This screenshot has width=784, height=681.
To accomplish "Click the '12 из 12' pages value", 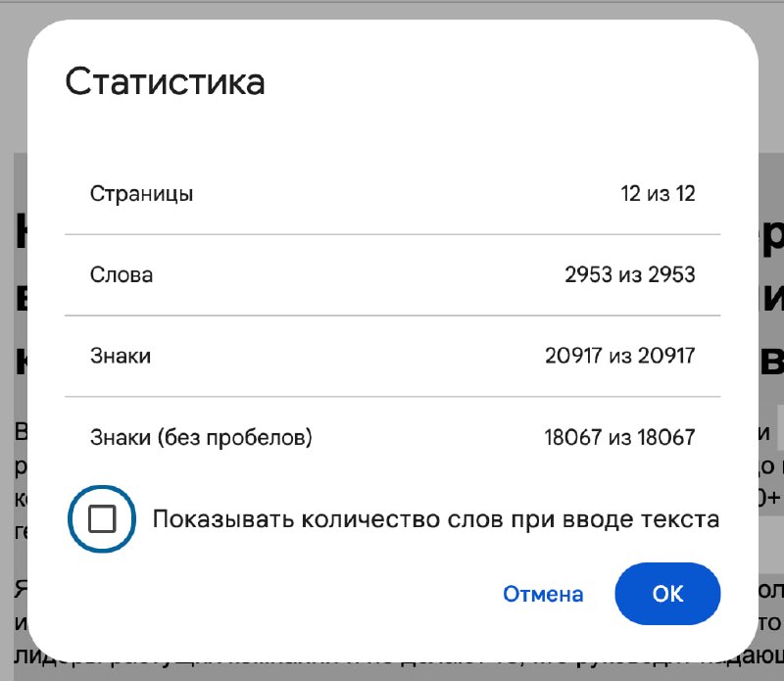I will 658,193.
